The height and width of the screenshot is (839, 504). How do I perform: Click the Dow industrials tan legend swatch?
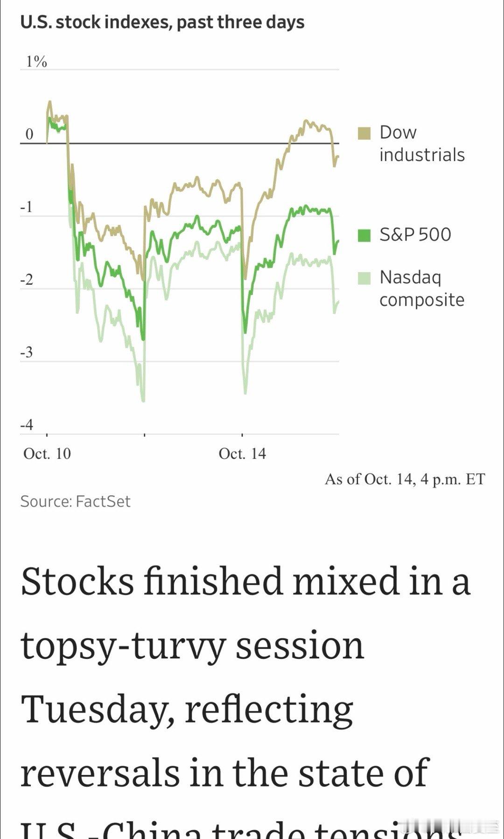(x=364, y=133)
